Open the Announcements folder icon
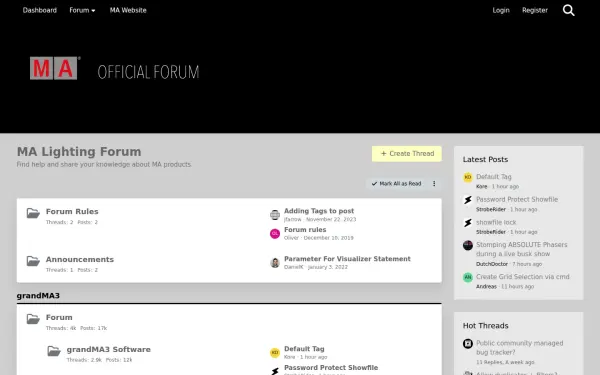600x375 pixels. pos(33,261)
